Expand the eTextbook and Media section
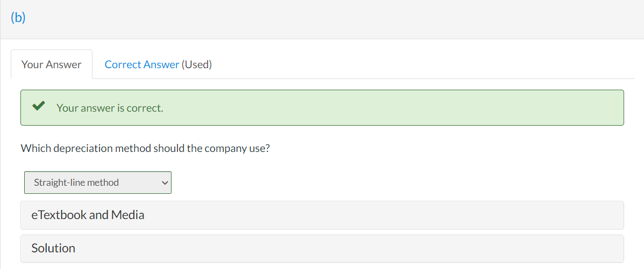 pos(321,215)
